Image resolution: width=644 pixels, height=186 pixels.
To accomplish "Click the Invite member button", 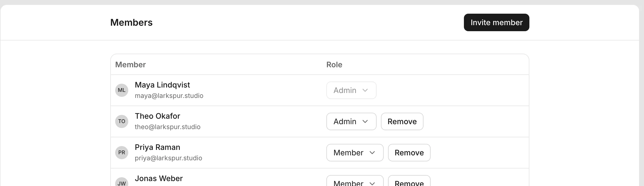I will point(496,22).
